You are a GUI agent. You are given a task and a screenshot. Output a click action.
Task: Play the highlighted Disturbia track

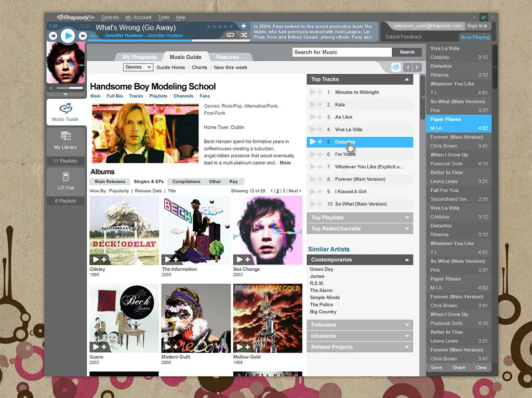pyautogui.click(x=312, y=142)
